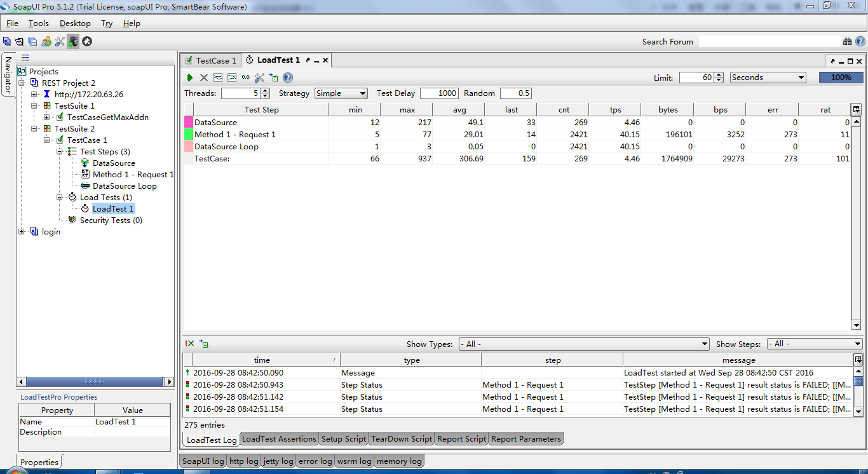
Task: Open the Show Steps dropdown
Action: click(815, 344)
